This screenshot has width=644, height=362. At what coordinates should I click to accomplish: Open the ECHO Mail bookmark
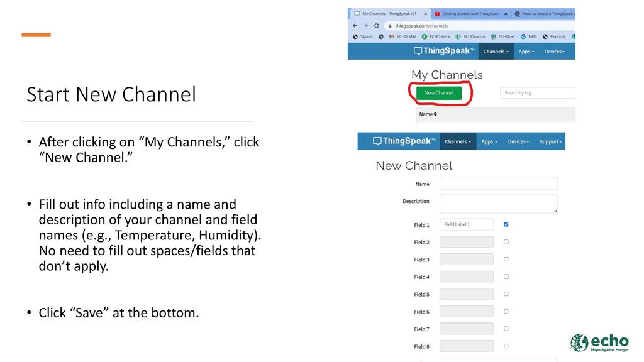pyautogui.click(x=402, y=36)
